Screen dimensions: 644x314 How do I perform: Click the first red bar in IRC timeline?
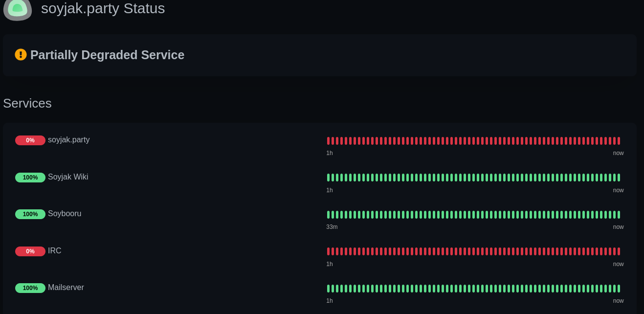pyautogui.click(x=328, y=251)
